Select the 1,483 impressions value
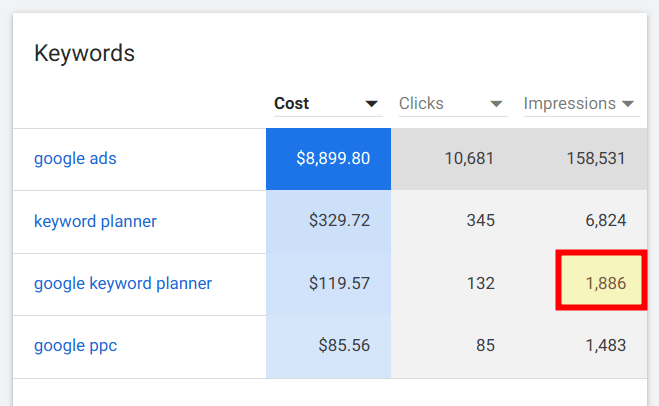Screen dimensions: 659x406 [x=606, y=345]
